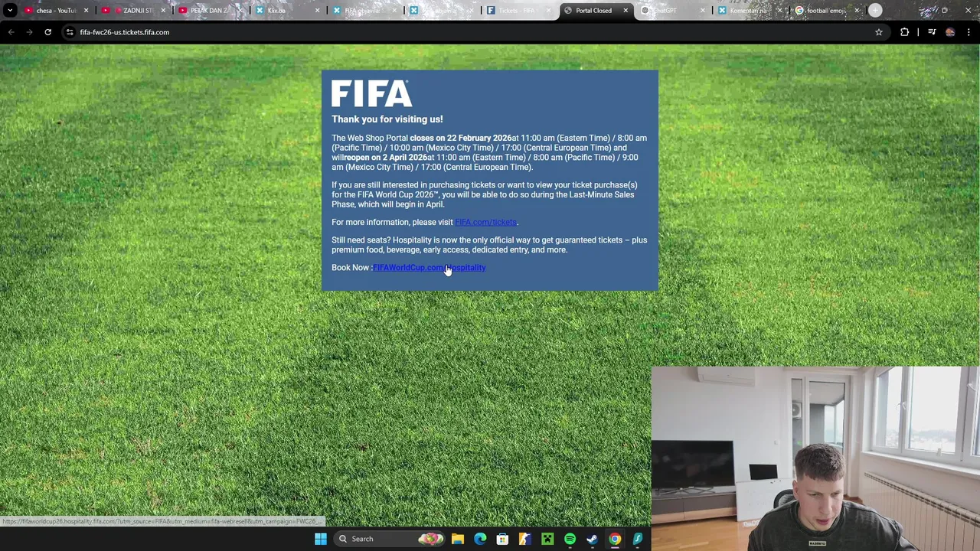The image size is (980, 551).
Task: Close the Klix.ba tab
Action: pyautogui.click(x=317, y=11)
